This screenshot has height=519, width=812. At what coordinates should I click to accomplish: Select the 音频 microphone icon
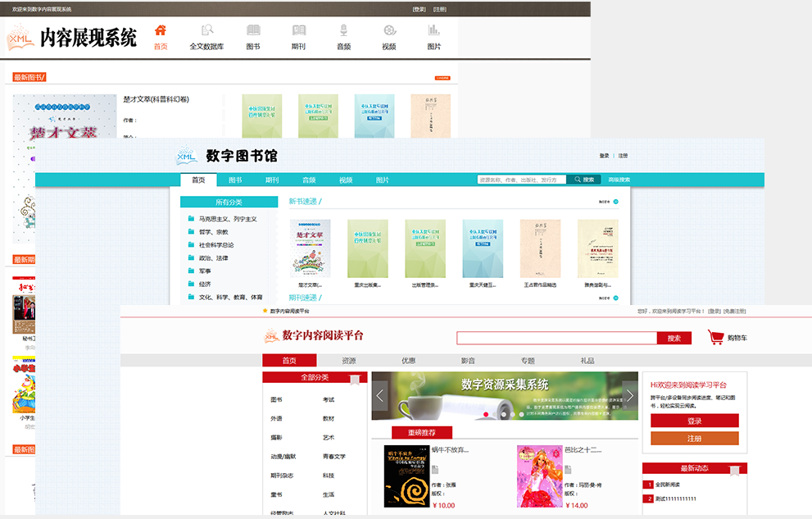(344, 30)
